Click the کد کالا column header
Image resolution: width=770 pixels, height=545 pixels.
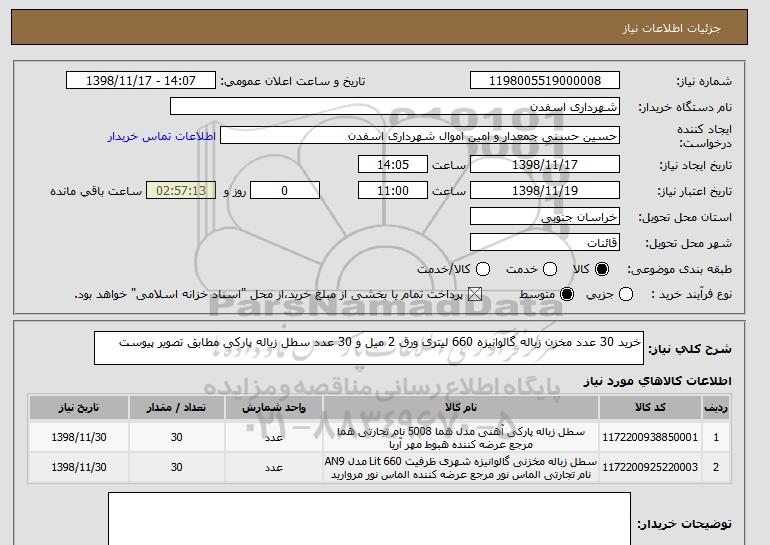point(650,408)
